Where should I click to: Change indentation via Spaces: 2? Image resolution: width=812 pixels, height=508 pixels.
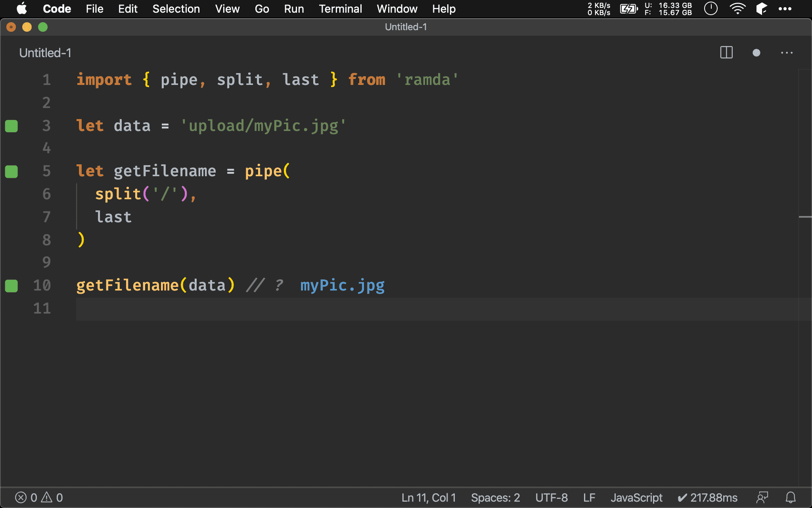(x=495, y=498)
